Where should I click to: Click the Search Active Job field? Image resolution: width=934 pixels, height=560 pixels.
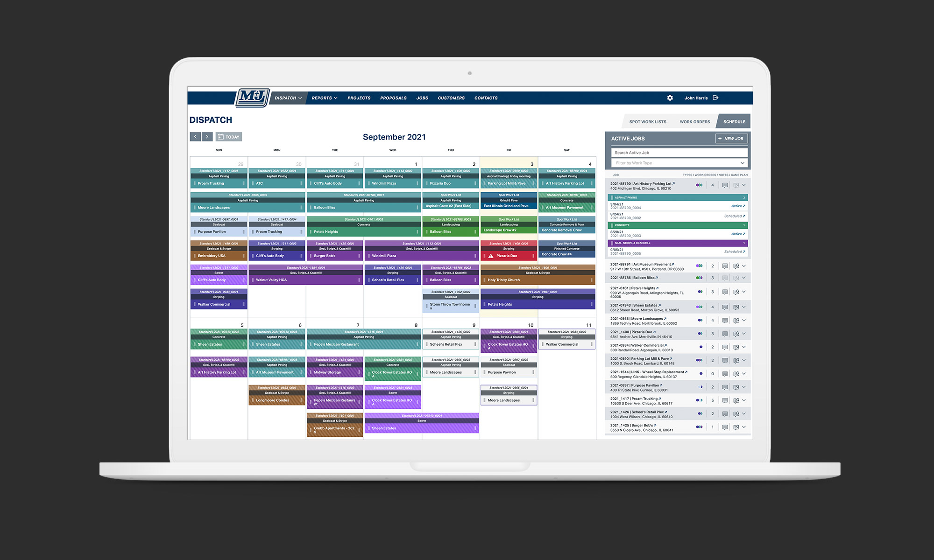tap(679, 153)
